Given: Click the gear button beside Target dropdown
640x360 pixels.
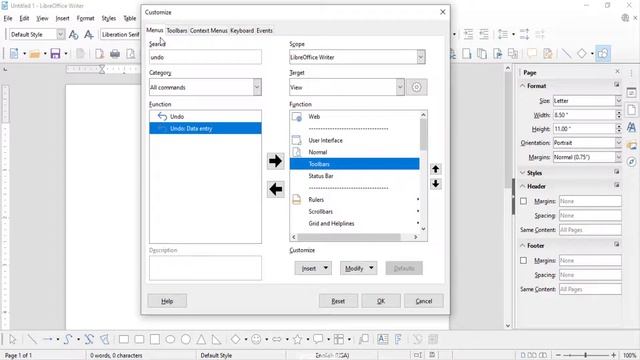Looking at the screenshot, I should [416, 87].
